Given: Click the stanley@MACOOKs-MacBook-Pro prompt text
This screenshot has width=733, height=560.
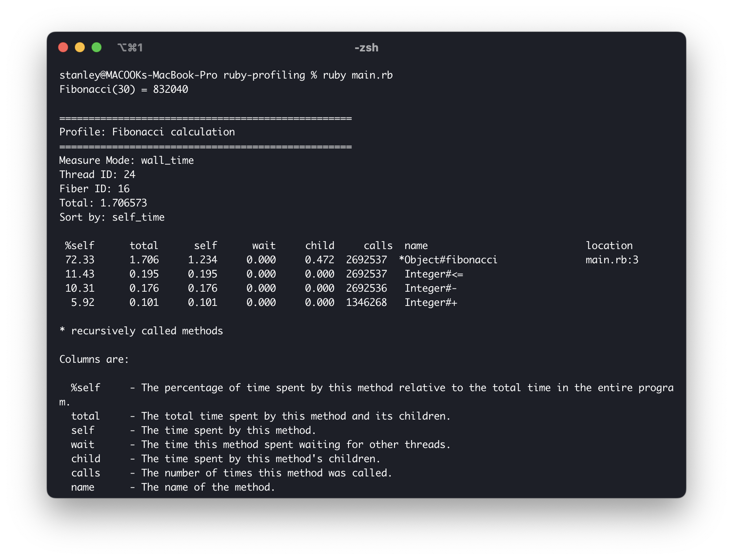Looking at the screenshot, I should 138,75.
